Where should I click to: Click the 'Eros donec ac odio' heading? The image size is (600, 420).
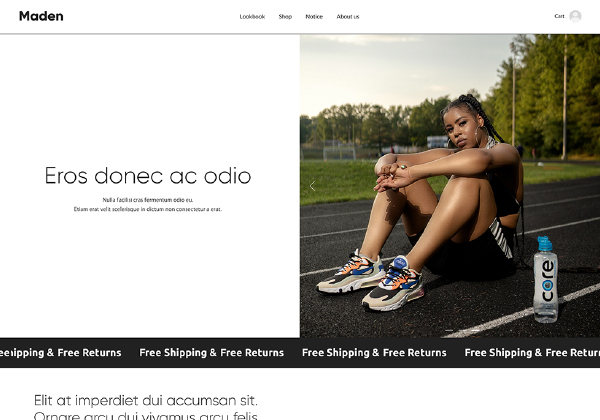[148, 176]
